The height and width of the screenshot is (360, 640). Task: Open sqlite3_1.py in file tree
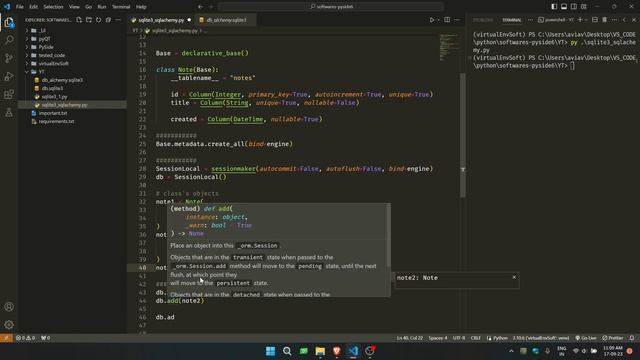[x=72, y=97]
